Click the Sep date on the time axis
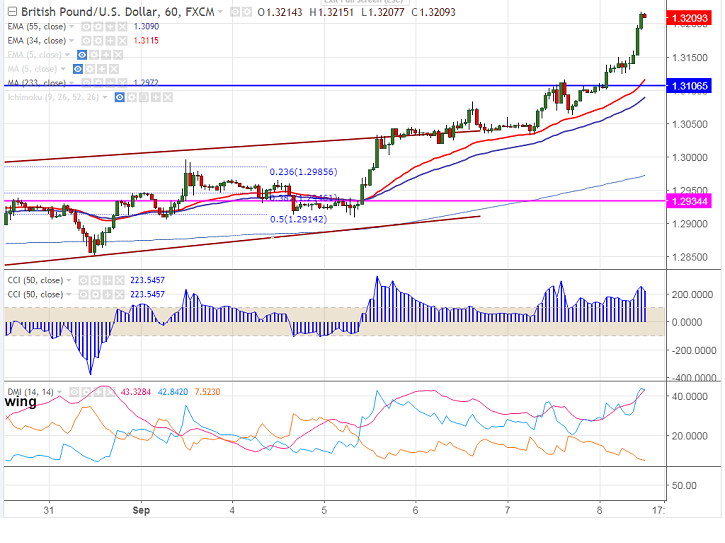The height and width of the screenshot is (543, 725). pyautogui.click(x=141, y=510)
